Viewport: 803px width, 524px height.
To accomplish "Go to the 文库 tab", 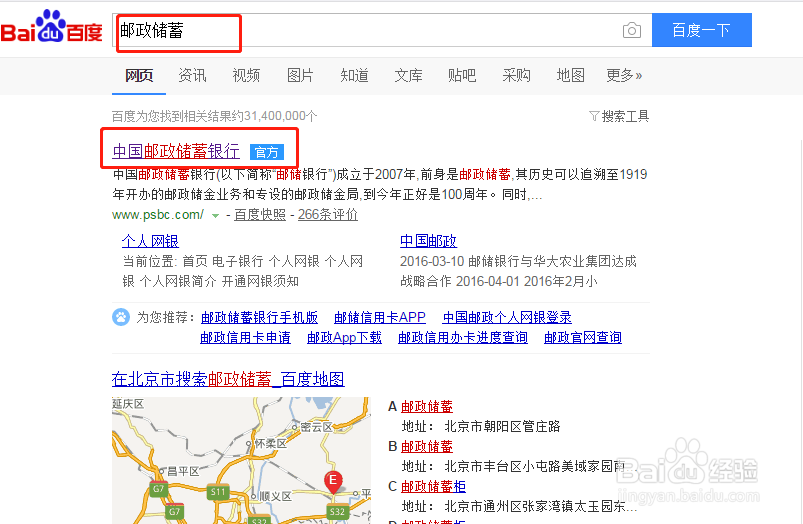I will click(408, 76).
